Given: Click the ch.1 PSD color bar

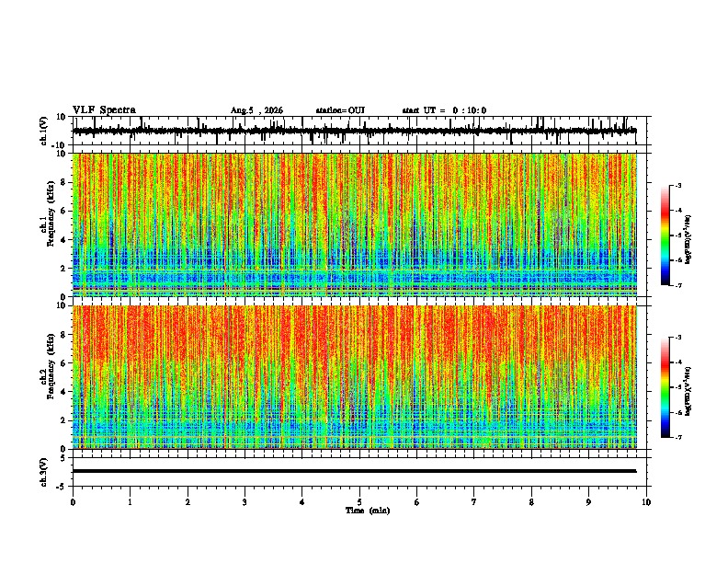Looking at the screenshot, I should 665,236.
